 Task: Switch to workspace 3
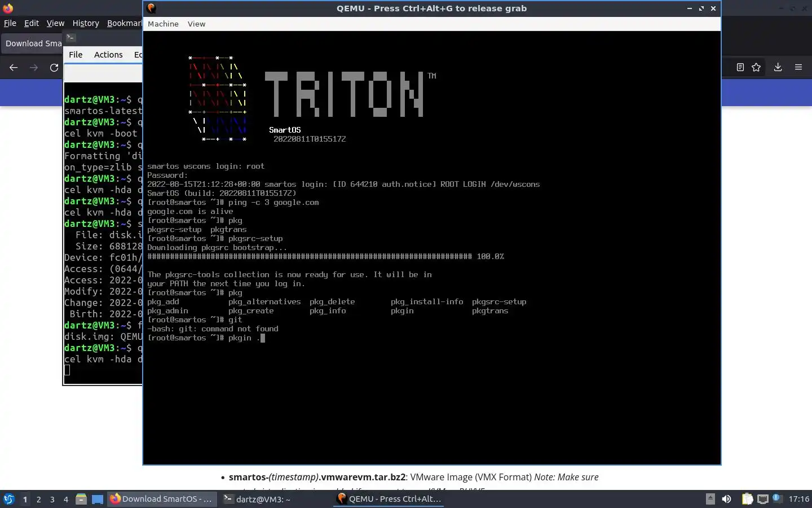52,499
